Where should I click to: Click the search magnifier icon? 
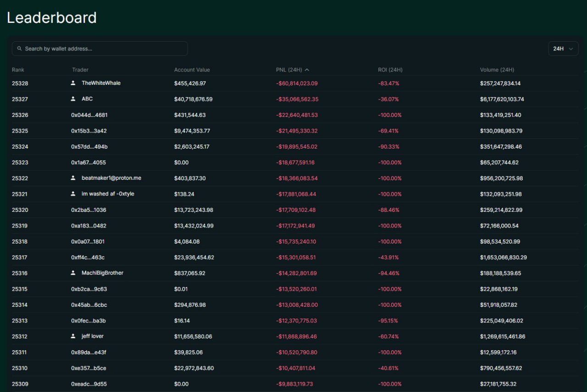19,49
